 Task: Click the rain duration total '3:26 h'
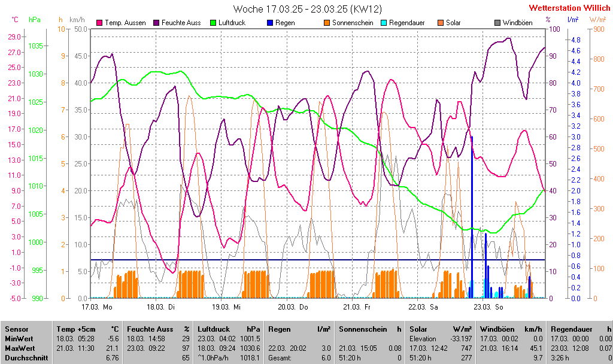tap(560, 358)
